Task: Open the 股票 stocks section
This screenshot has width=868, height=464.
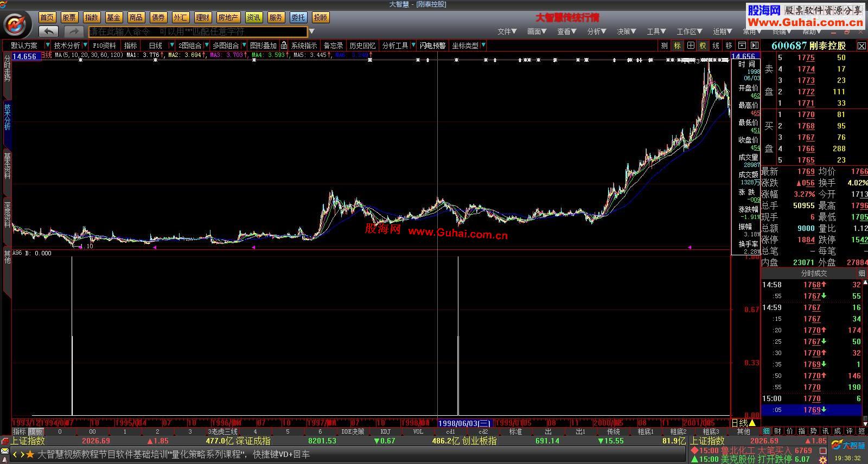Action: click(x=69, y=17)
